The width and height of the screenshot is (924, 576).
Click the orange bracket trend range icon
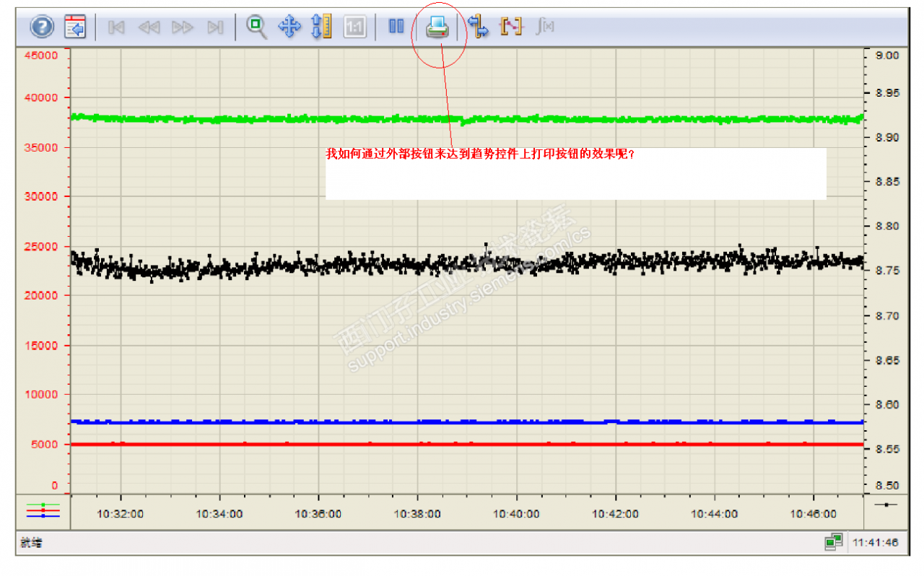tap(511, 27)
